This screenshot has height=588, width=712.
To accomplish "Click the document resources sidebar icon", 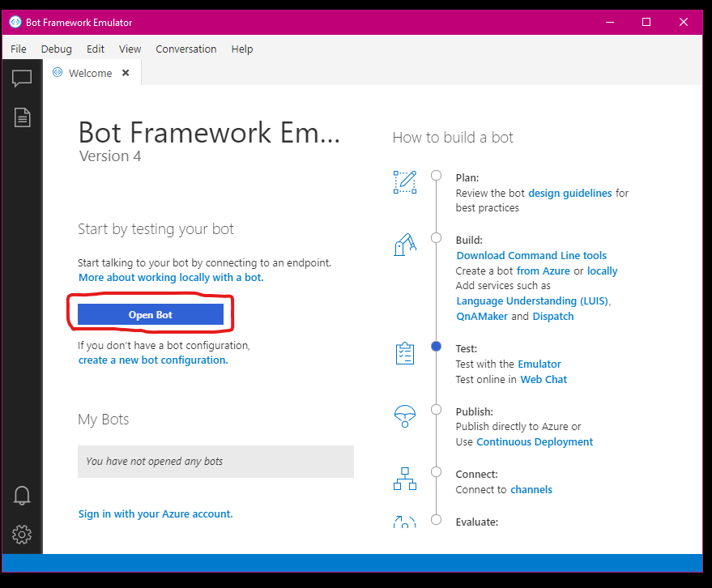I will click(22, 117).
